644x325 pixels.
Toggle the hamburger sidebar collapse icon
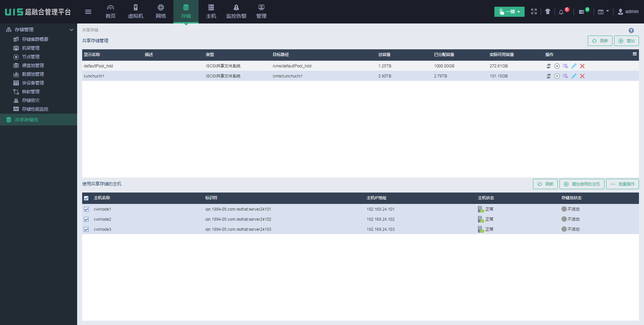pos(88,12)
